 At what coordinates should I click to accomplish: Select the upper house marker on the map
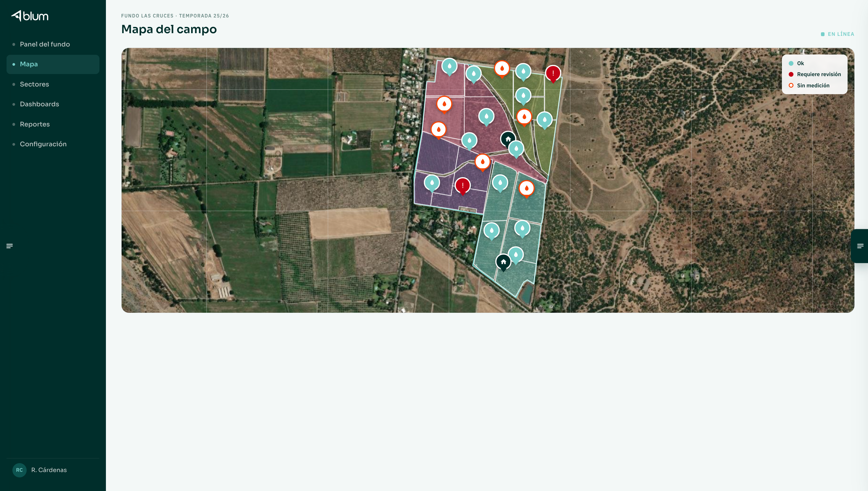click(x=508, y=139)
